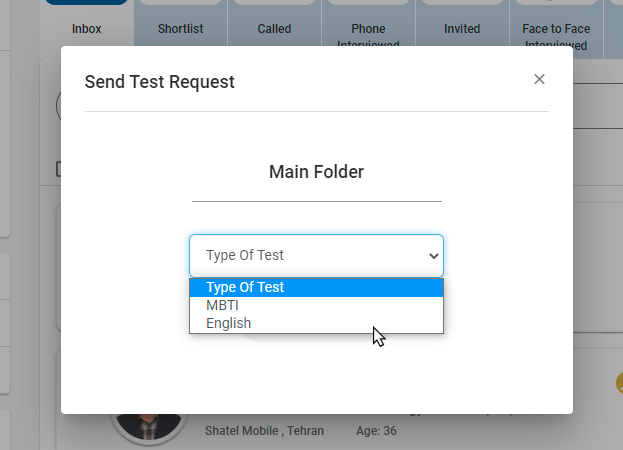This screenshot has width=623, height=450.
Task: Switch to the Inbox tab
Action: [x=87, y=29]
